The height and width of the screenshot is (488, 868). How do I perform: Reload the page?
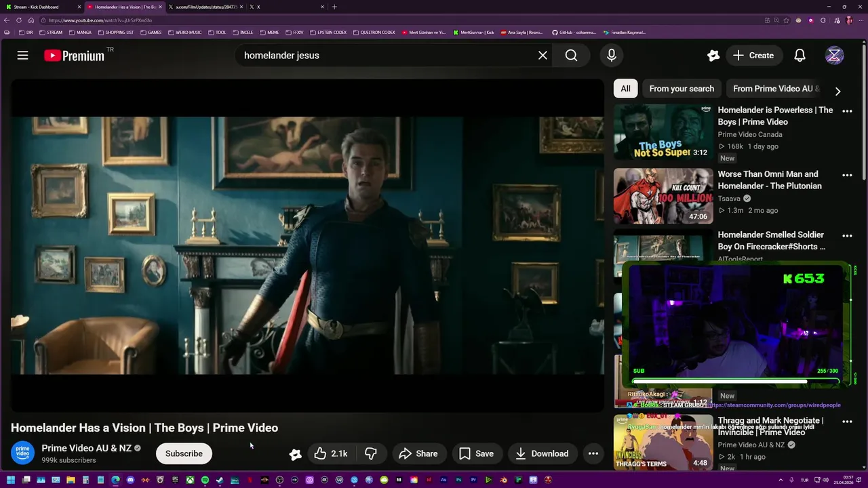point(19,20)
